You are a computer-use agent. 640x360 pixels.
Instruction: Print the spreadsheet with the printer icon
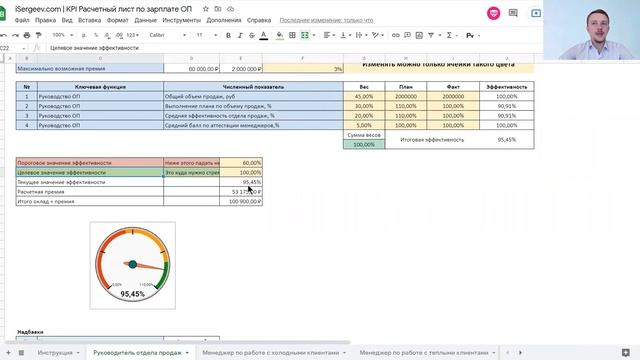point(27,36)
